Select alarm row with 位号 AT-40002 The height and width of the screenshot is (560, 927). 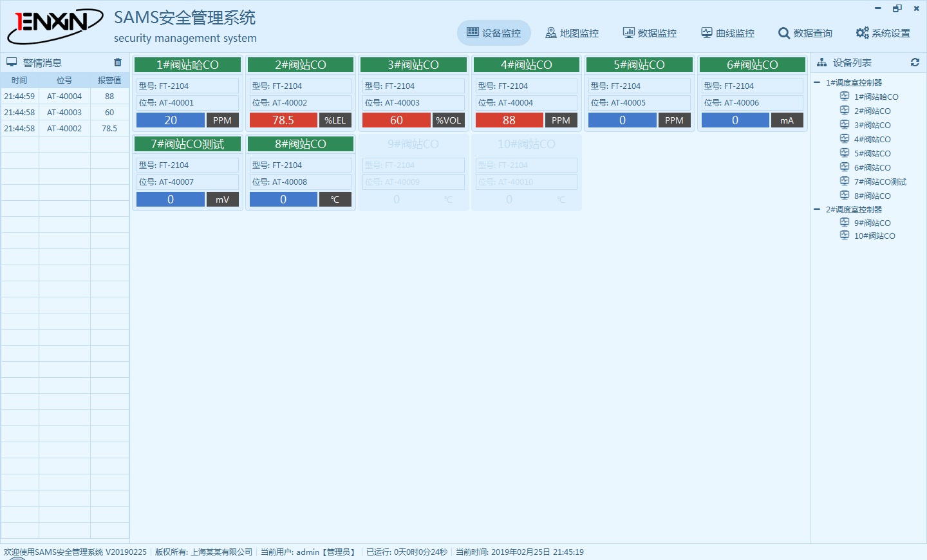65,128
